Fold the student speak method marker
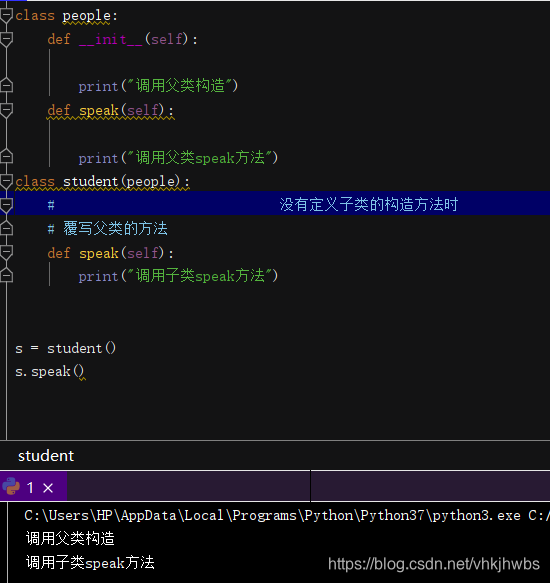Viewport: 550px width, 583px height. point(6,252)
